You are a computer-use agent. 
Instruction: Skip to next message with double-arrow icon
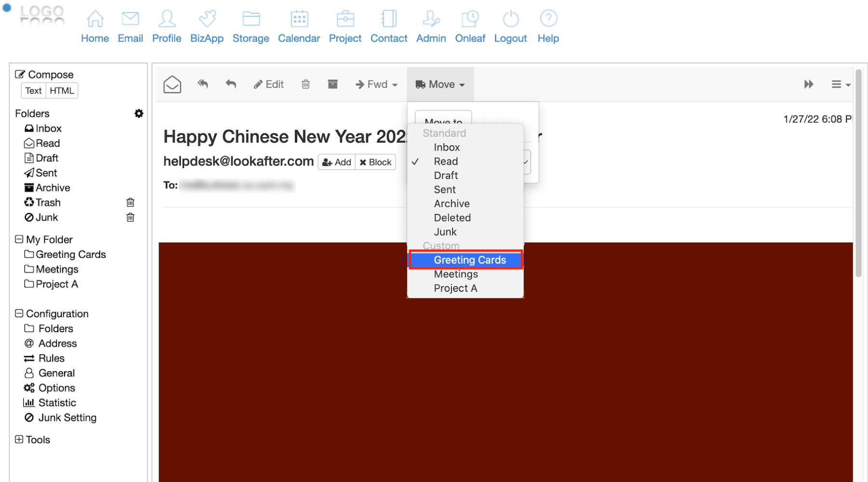809,84
